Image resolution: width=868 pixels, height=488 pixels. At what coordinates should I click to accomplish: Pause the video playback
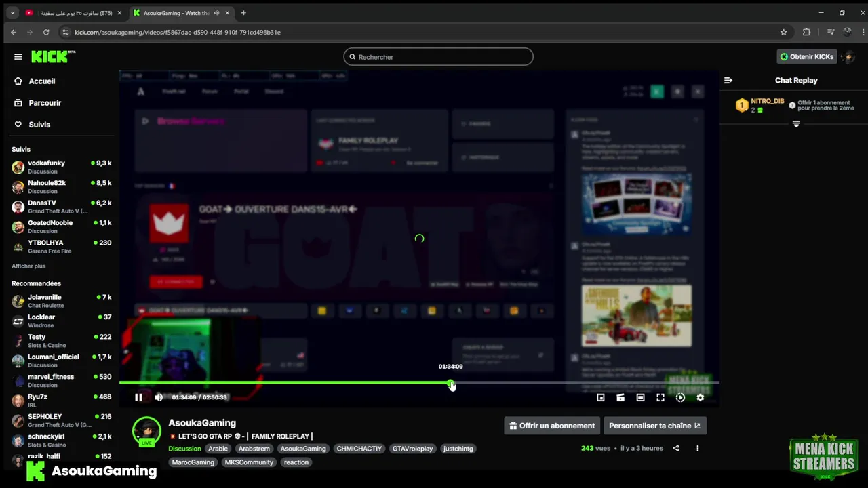click(138, 397)
